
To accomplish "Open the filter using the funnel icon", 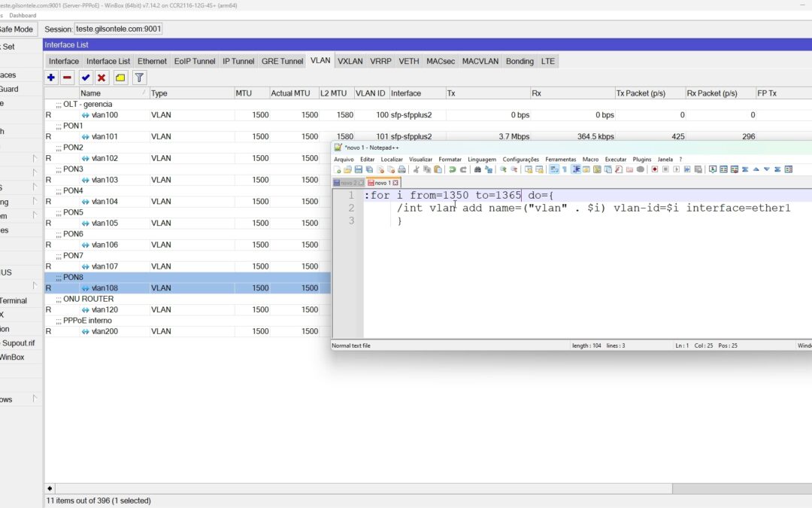I will coord(140,78).
